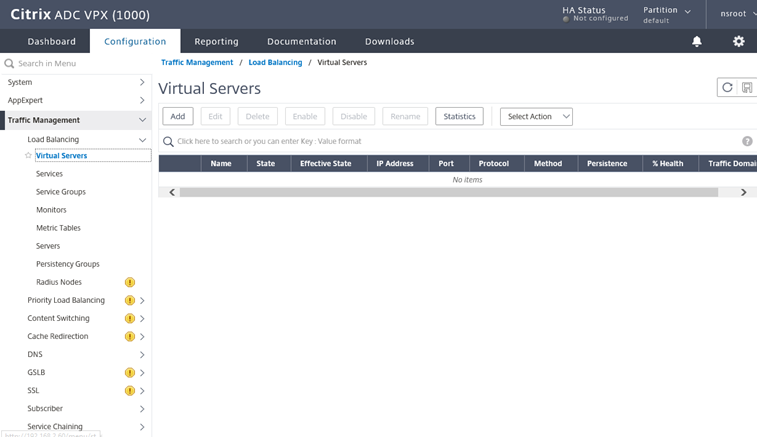Switch to the Dashboard tab
The width and height of the screenshot is (757, 437).
pos(52,42)
